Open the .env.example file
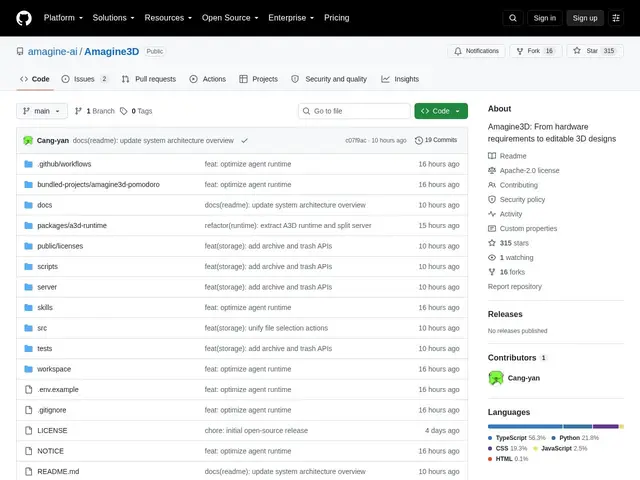 pyautogui.click(x=58, y=389)
